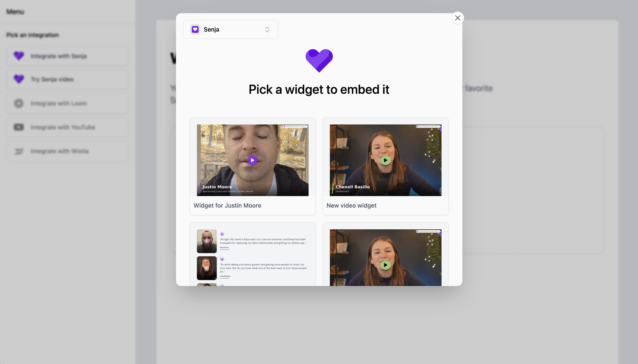Click Chenell Basilio small testimonial thumbnail
Viewport: 638px width, 364px height.
[x=207, y=268]
